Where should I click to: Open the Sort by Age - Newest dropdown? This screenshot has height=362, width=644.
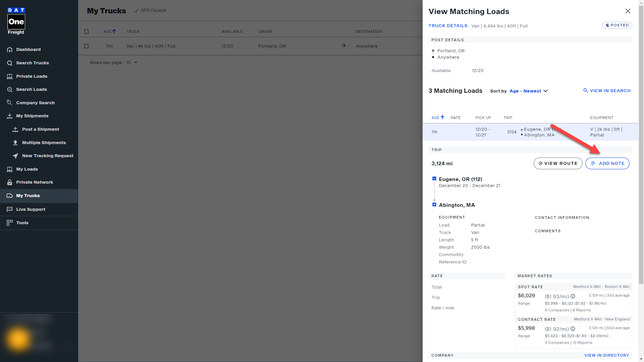(529, 91)
